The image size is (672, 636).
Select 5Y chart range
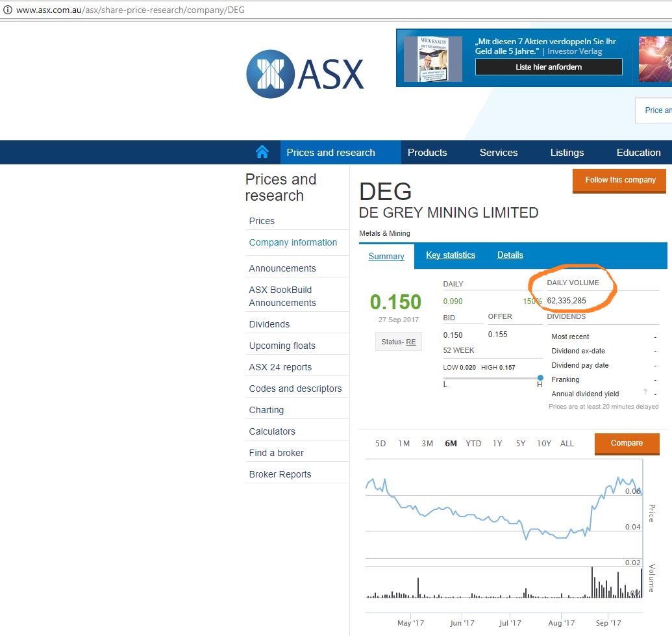coord(520,444)
